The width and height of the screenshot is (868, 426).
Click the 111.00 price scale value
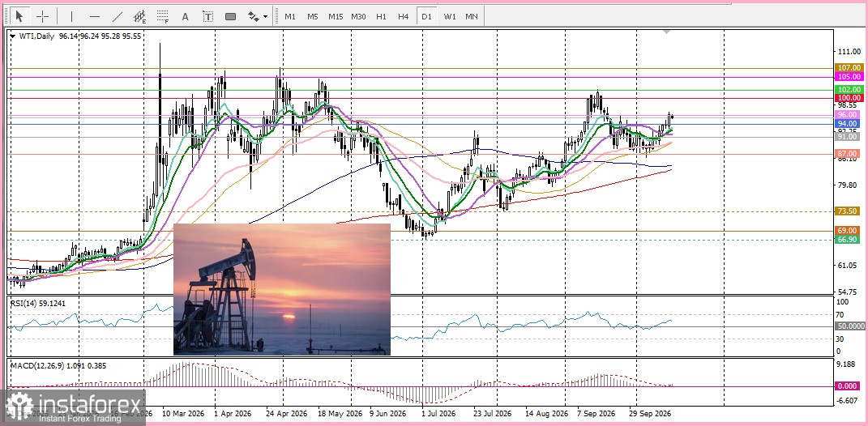(849, 52)
